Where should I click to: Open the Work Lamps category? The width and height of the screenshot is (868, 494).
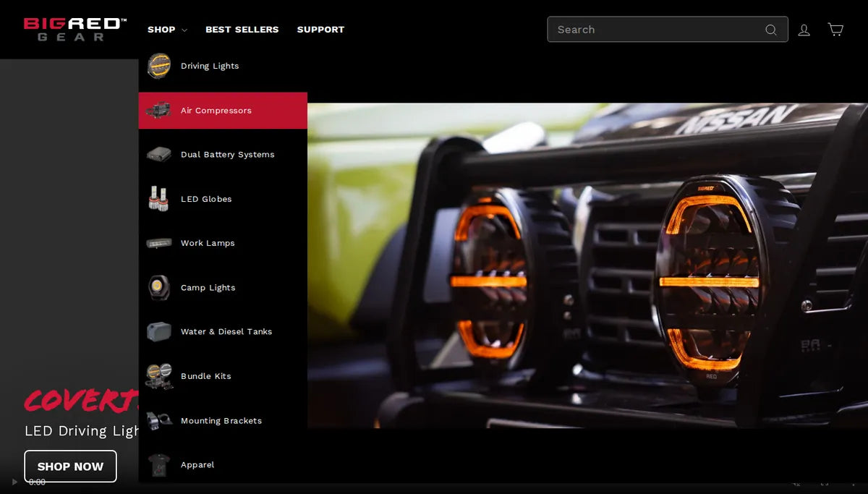tap(208, 243)
